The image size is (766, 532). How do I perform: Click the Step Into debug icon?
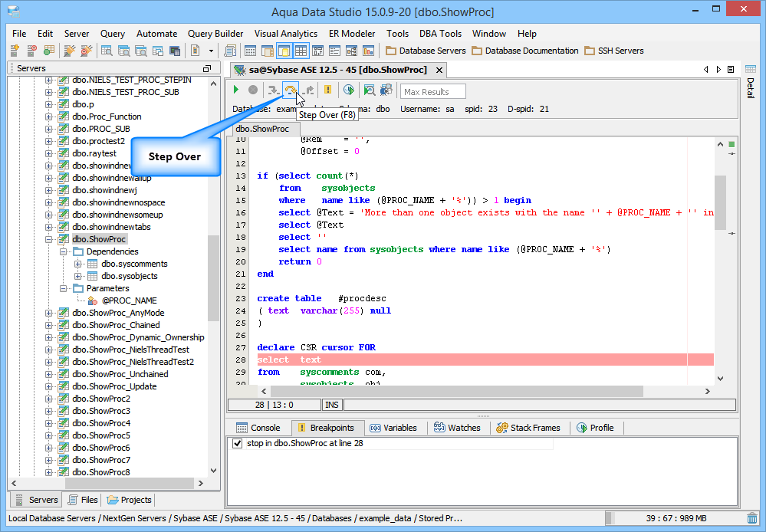point(272,90)
